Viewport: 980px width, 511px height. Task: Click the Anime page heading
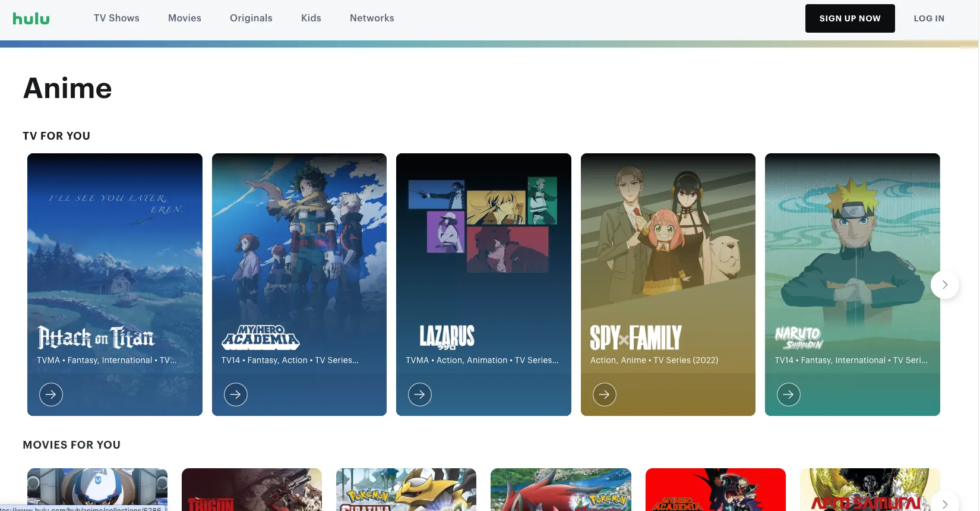click(x=67, y=88)
